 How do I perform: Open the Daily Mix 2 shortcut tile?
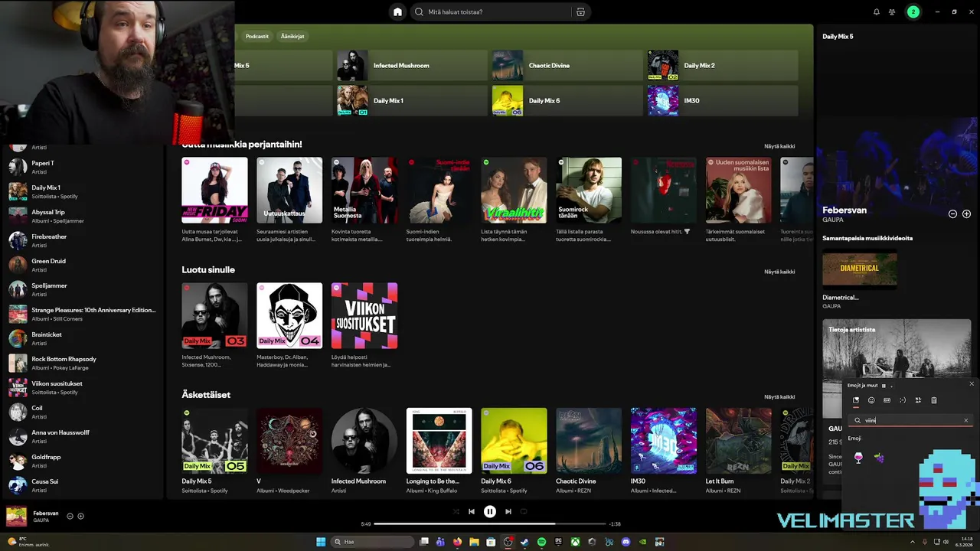[x=721, y=66]
